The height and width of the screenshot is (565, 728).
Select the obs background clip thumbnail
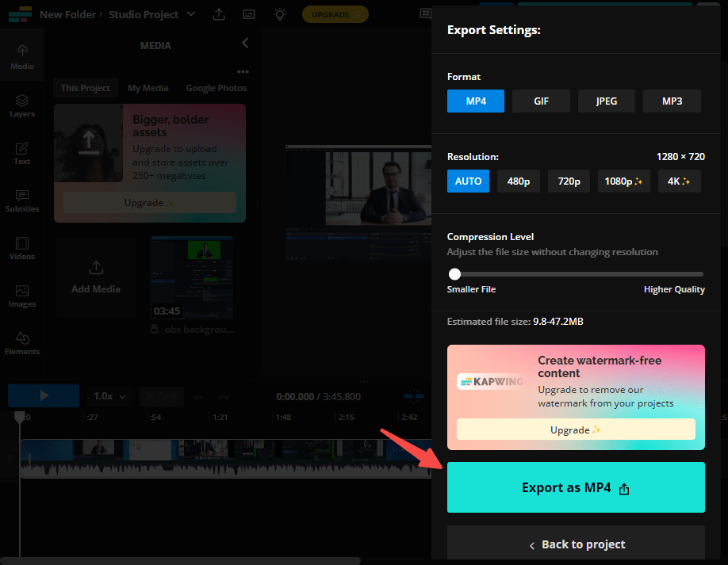191,277
